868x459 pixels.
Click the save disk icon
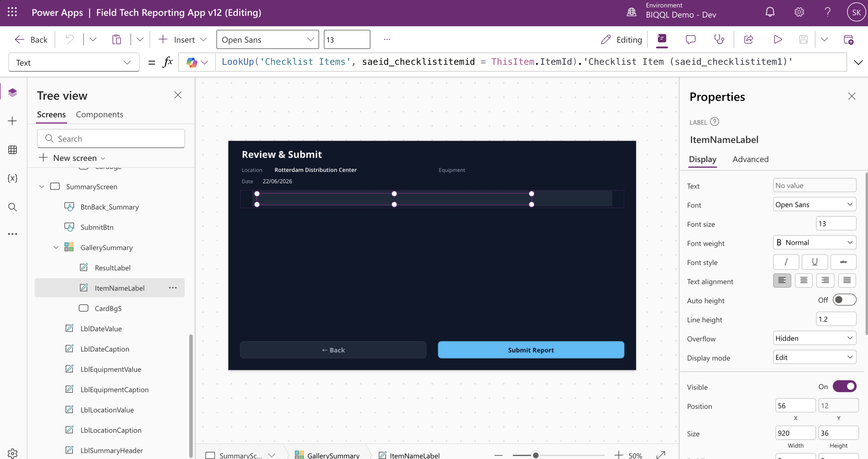click(803, 39)
